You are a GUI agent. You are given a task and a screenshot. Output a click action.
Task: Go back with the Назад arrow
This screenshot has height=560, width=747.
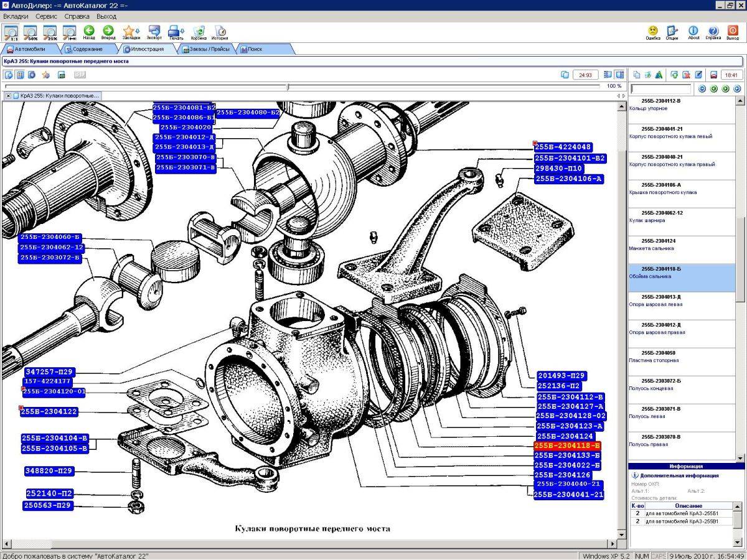(x=89, y=32)
